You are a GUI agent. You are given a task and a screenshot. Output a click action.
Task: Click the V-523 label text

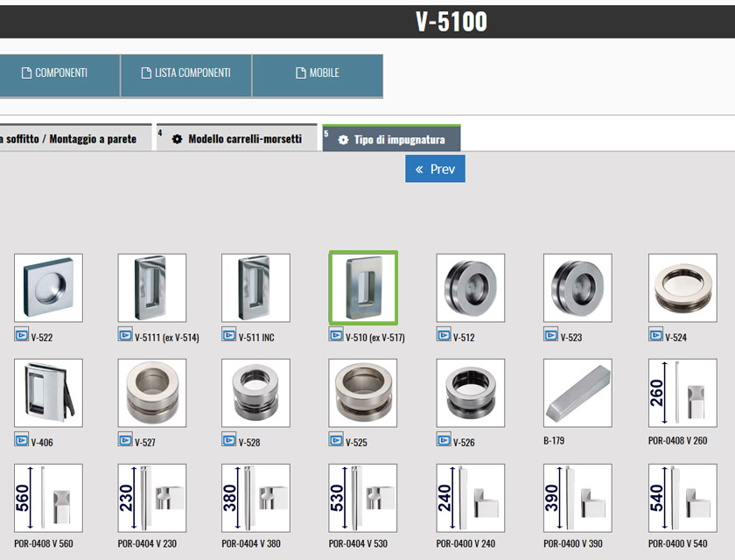pos(570,338)
